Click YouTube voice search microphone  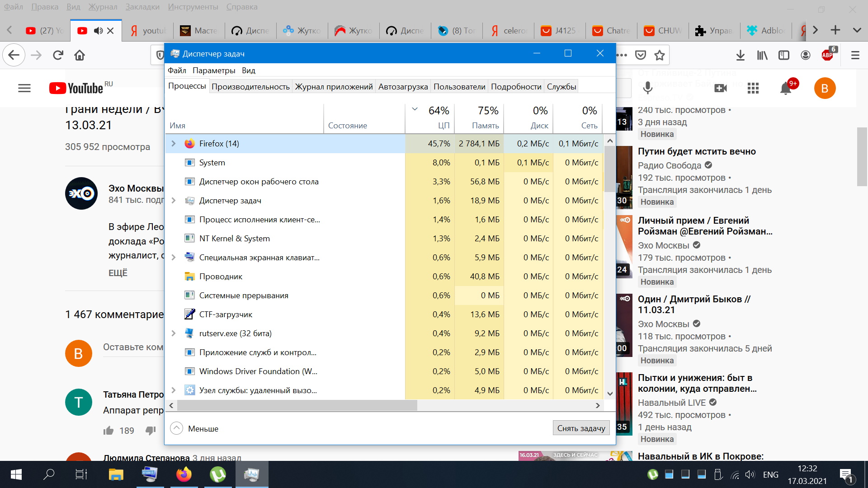pyautogui.click(x=647, y=88)
